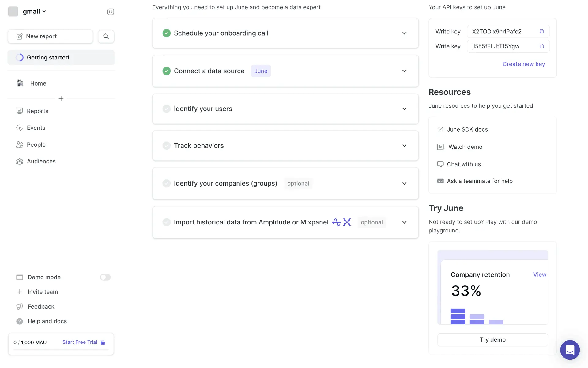Click the MAU usage progress bar
The height and width of the screenshot is (368, 588).
pyautogui.click(x=61, y=349)
